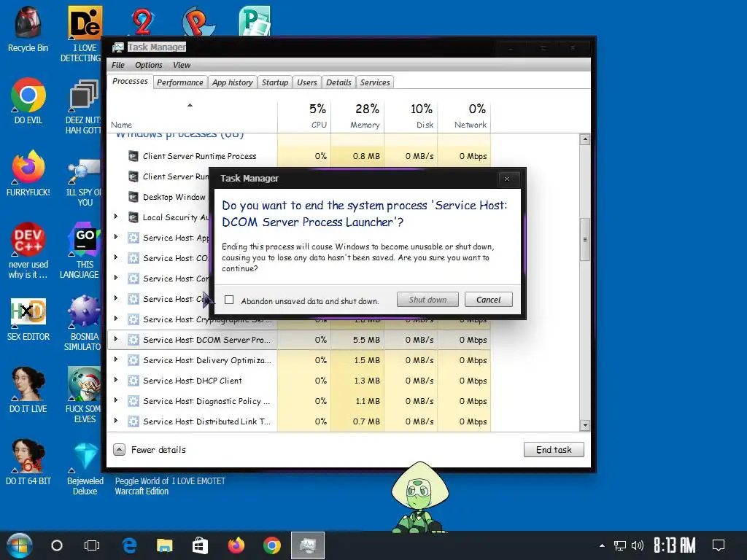Open the DEEZ NUTS desktop shortcut
747x560 pixels.
tap(83, 106)
